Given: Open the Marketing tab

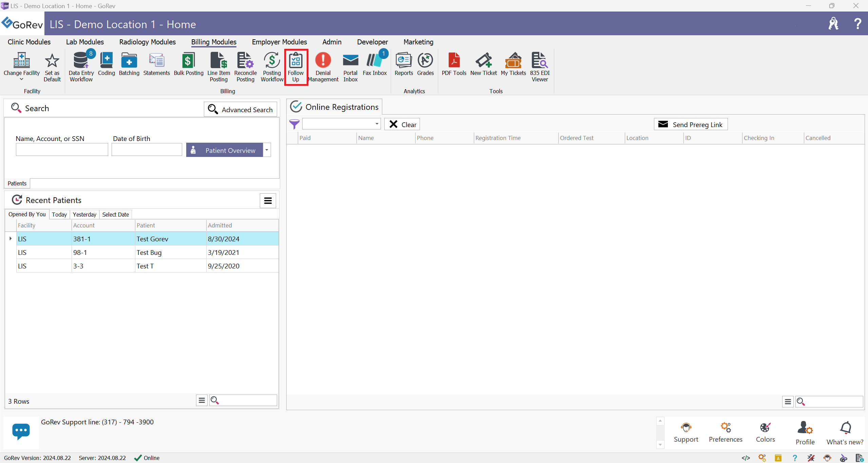Looking at the screenshot, I should [418, 42].
